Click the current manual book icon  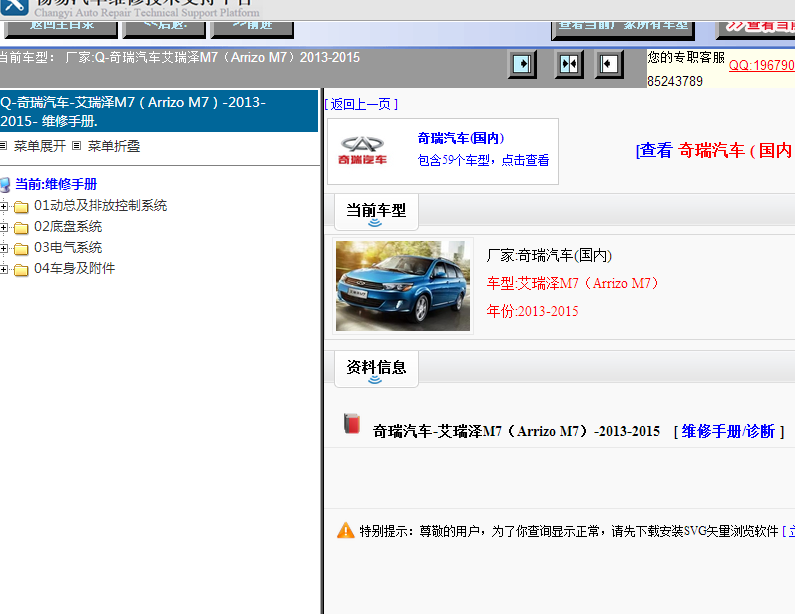point(5,185)
